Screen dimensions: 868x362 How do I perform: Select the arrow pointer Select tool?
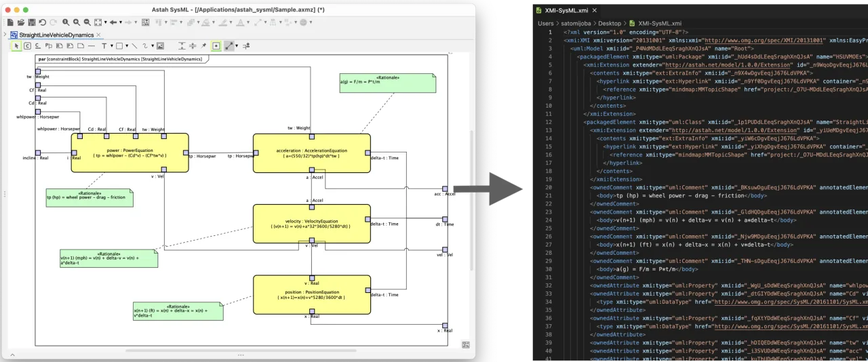(x=16, y=46)
